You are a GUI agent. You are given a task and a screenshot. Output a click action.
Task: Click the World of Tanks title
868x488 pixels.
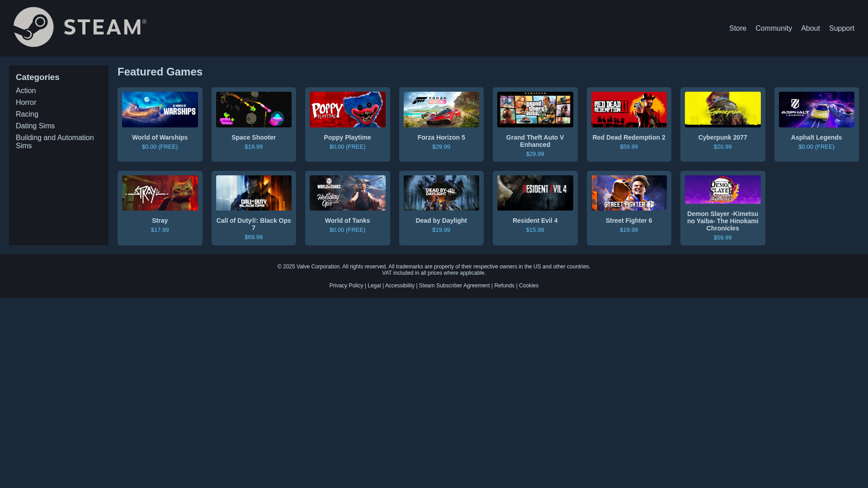pos(347,221)
